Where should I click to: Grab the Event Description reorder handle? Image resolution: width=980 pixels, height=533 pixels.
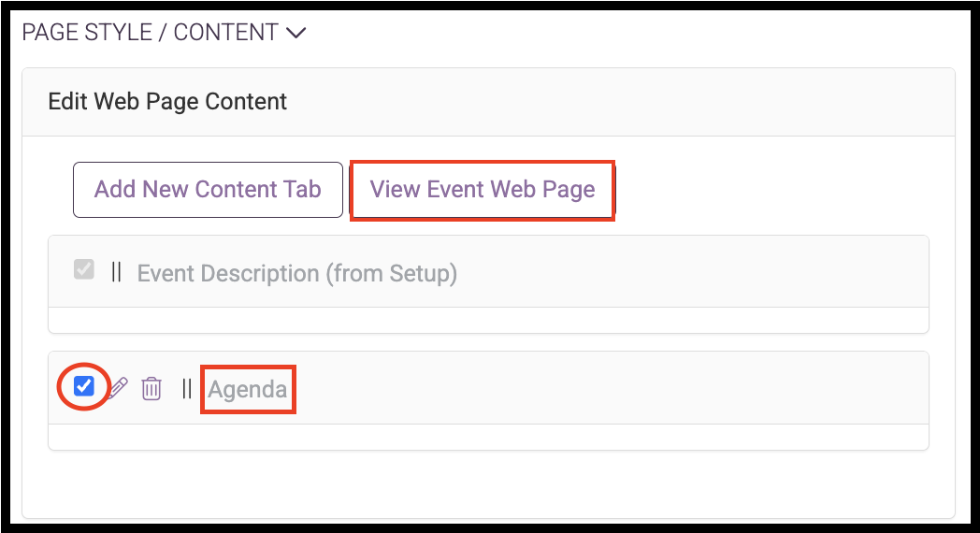[x=116, y=272]
